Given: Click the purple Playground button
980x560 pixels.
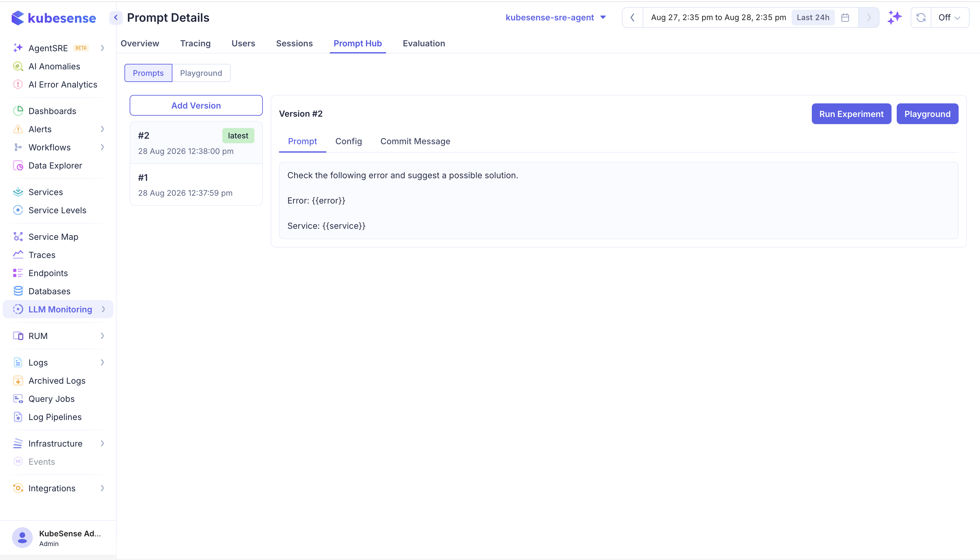Looking at the screenshot, I should [927, 114].
